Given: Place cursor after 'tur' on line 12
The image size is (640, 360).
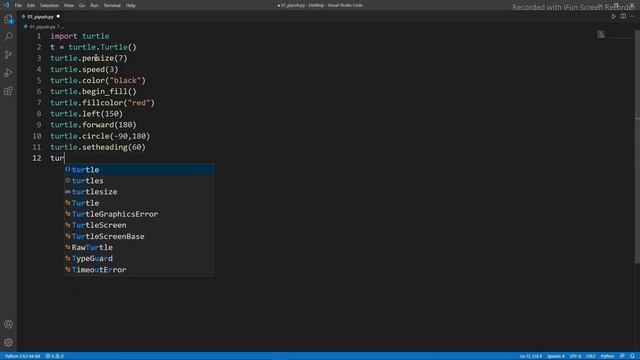Looking at the screenshot, I should point(64,158).
